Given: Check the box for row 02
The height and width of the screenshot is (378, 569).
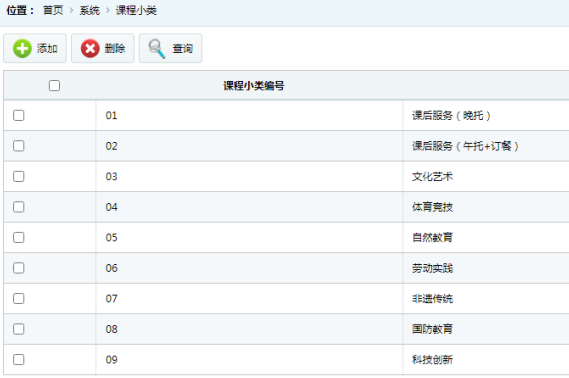Looking at the screenshot, I should 19,146.
